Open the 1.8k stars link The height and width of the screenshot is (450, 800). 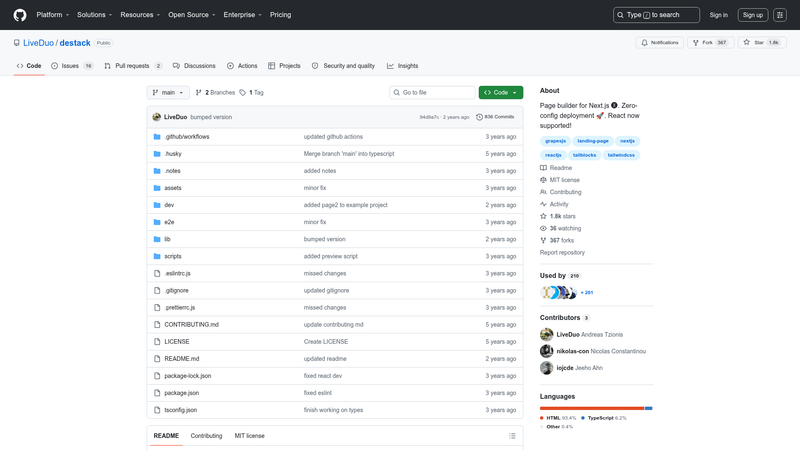pos(558,216)
